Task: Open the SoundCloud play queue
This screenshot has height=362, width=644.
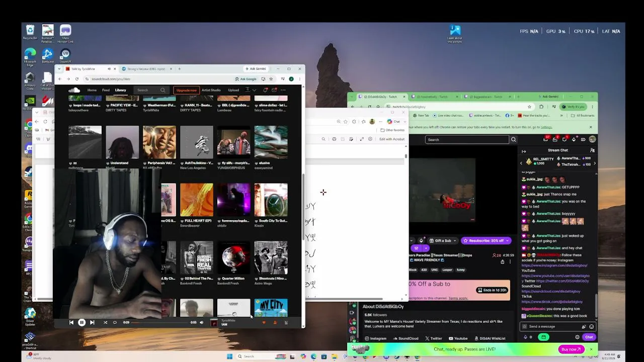Action: tap(286, 322)
